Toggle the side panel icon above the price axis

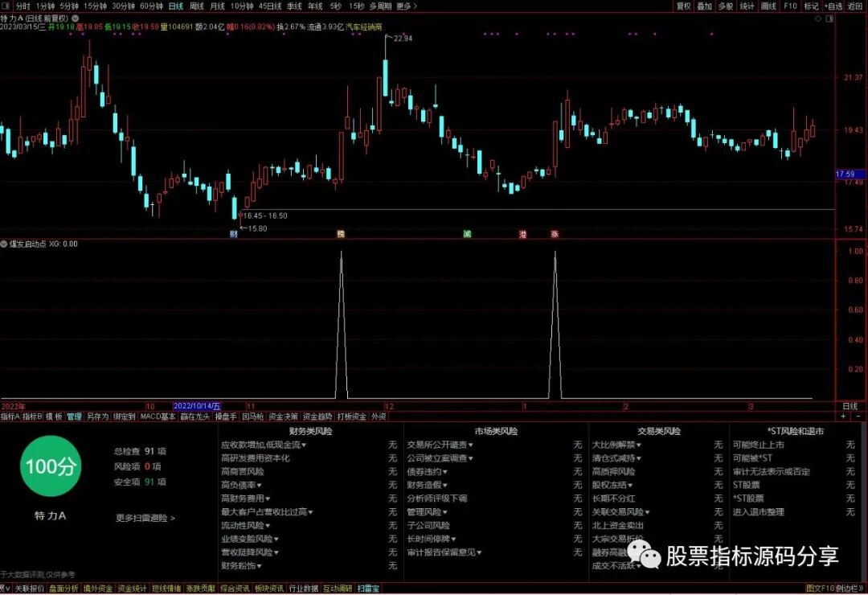829,18
